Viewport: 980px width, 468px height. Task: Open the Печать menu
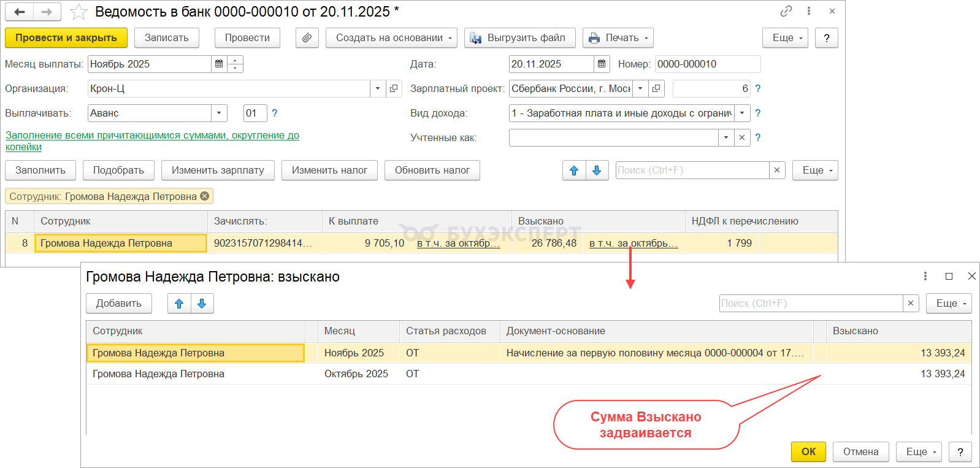tap(618, 38)
